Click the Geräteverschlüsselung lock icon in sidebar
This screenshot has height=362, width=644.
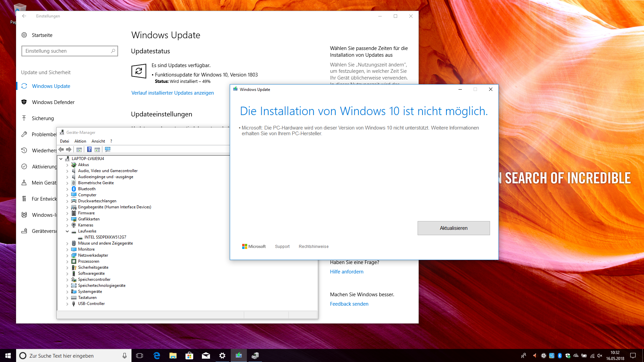[24, 231]
